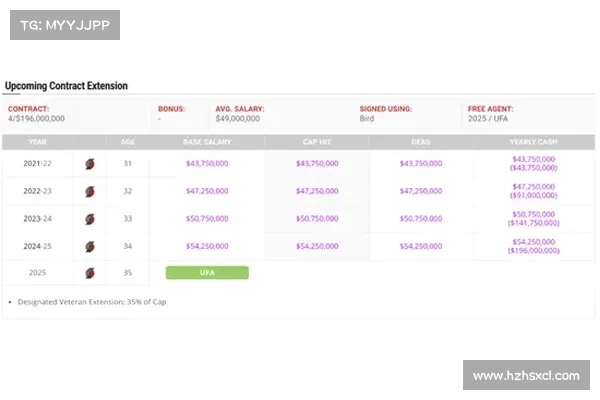
Task: Click the $50,750,000 dead cap value
Action: (421, 219)
